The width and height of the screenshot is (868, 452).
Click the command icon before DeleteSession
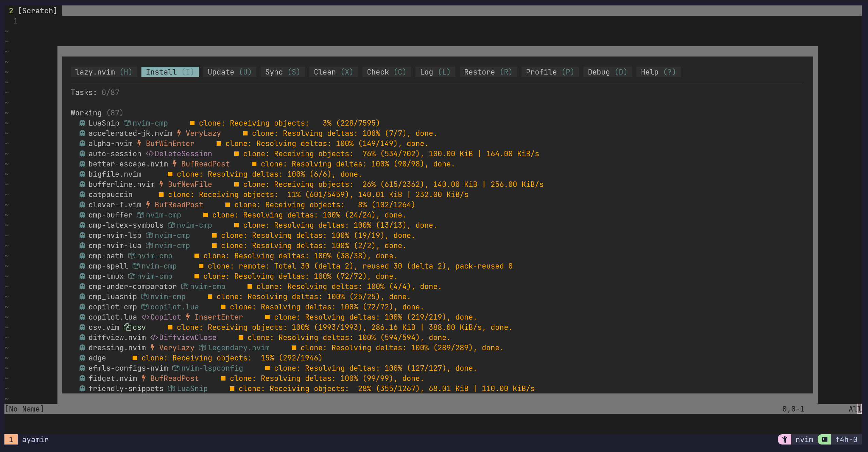pos(150,154)
